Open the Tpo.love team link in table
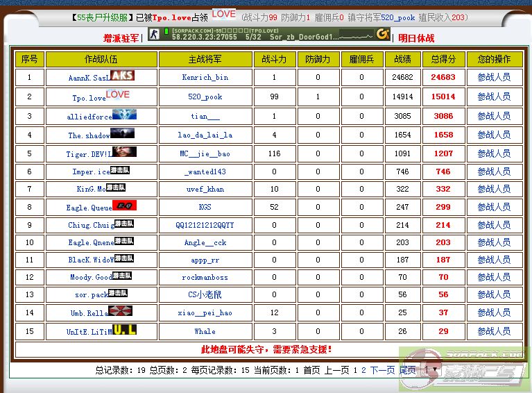 (x=89, y=98)
